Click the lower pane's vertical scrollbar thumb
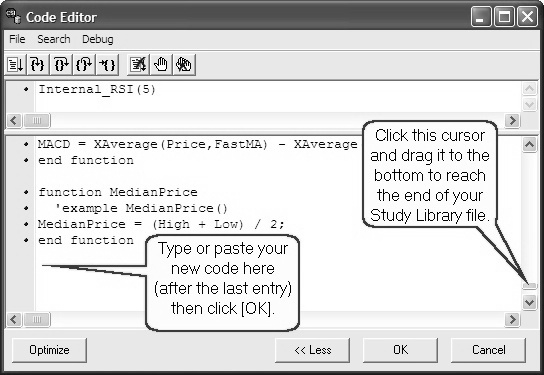Screen dimensions: 544x375 529,285
